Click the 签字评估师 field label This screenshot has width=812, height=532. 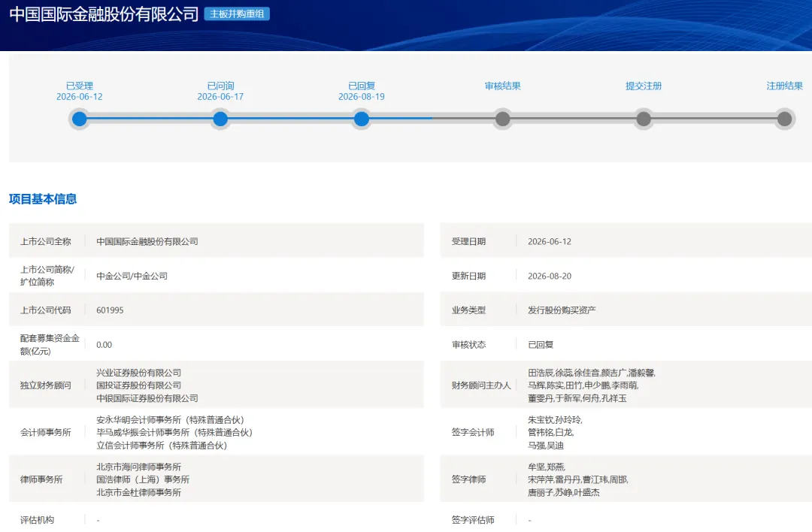[x=473, y=519]
